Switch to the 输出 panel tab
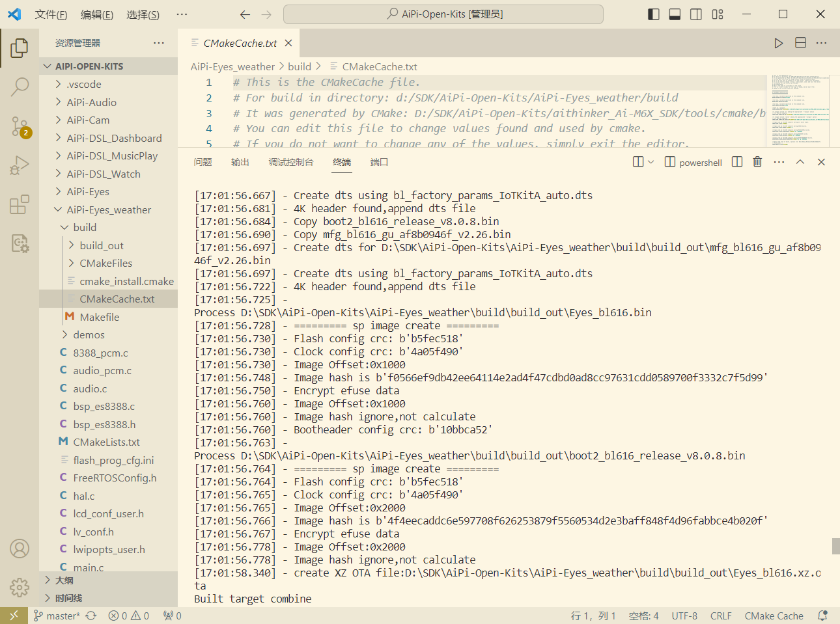Image resolution: width=840 pixels, height=624 pixels. (x=240, y=162)
